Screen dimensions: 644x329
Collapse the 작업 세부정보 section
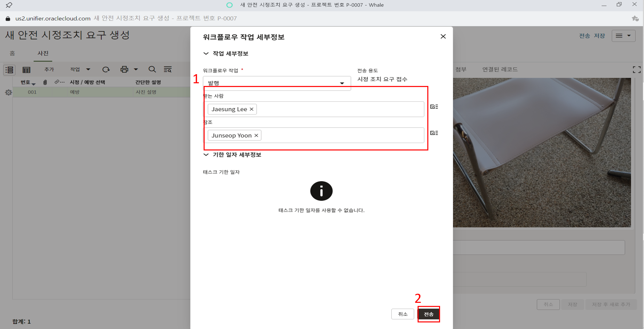pos(206,54)
